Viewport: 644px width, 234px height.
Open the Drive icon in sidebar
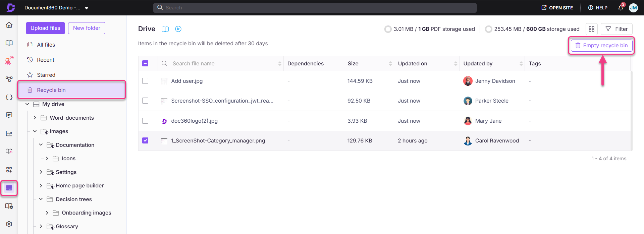pyautogui.click(x=9, y=188)
